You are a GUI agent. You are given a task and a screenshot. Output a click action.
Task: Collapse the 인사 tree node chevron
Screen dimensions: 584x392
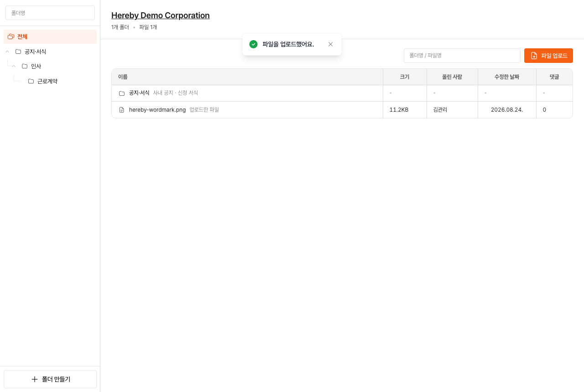[14, 66]
